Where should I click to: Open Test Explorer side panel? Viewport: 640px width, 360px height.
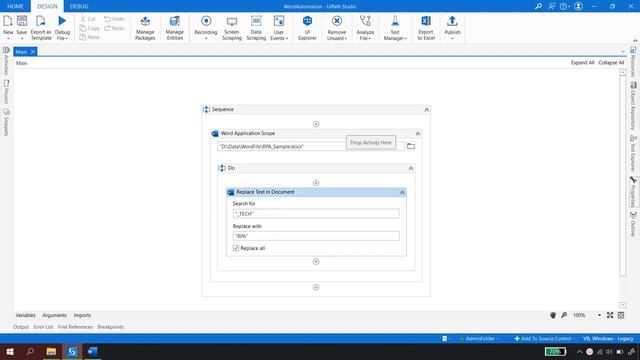pos(633,153)
